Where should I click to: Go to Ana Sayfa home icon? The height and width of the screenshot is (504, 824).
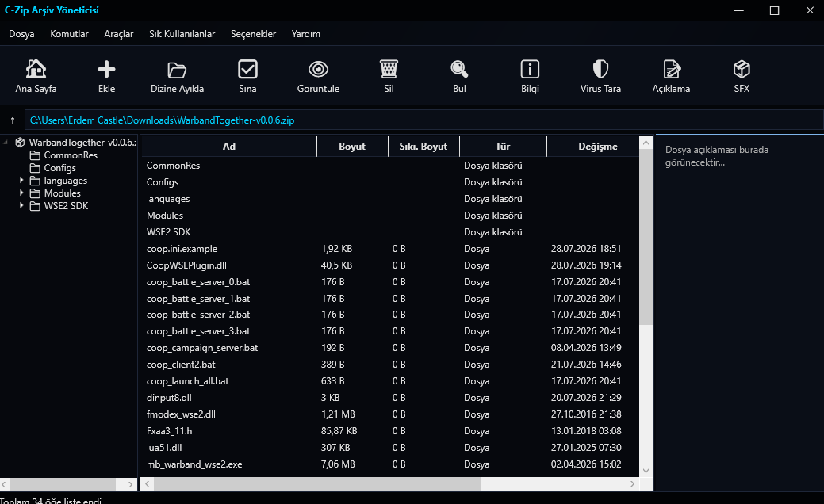point(36,69)
